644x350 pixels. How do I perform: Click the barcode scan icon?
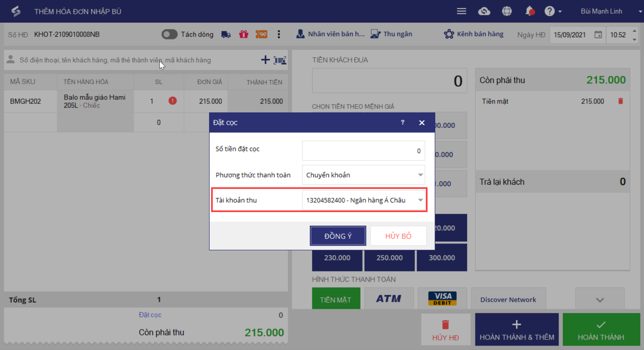(280, 60)
